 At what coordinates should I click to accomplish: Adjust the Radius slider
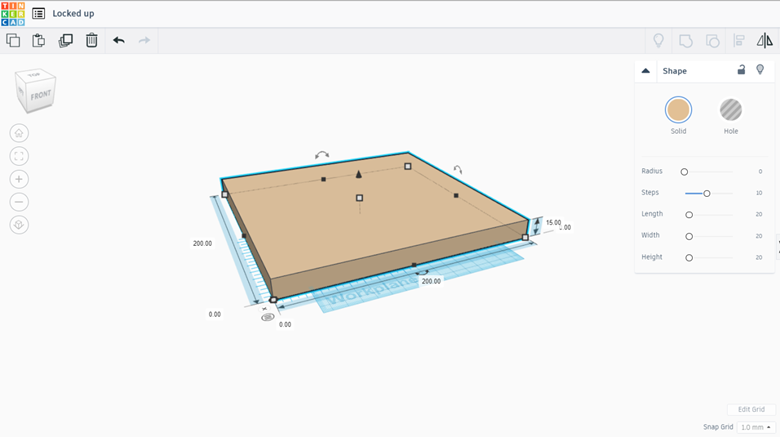[684, 172]
